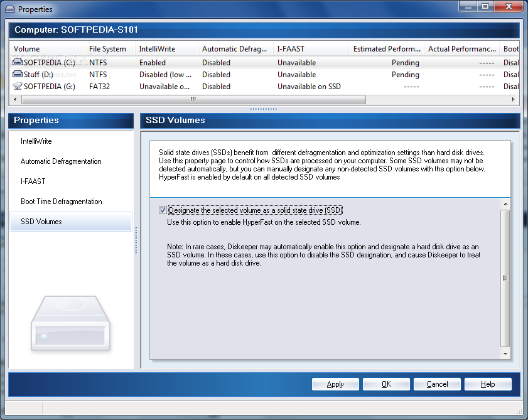
Task: Click the SOFTPEDIA (G:) removable drive icon
Action: (18, 86)
